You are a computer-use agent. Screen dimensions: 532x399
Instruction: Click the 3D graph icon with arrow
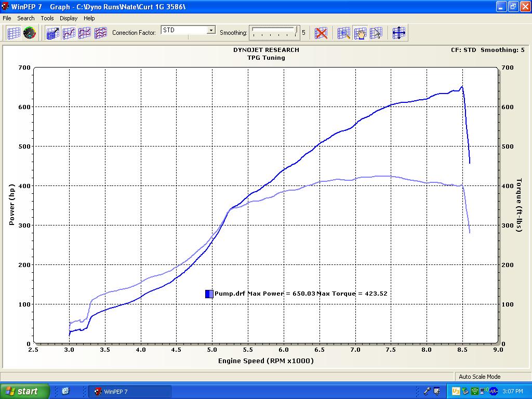(52, 33)
